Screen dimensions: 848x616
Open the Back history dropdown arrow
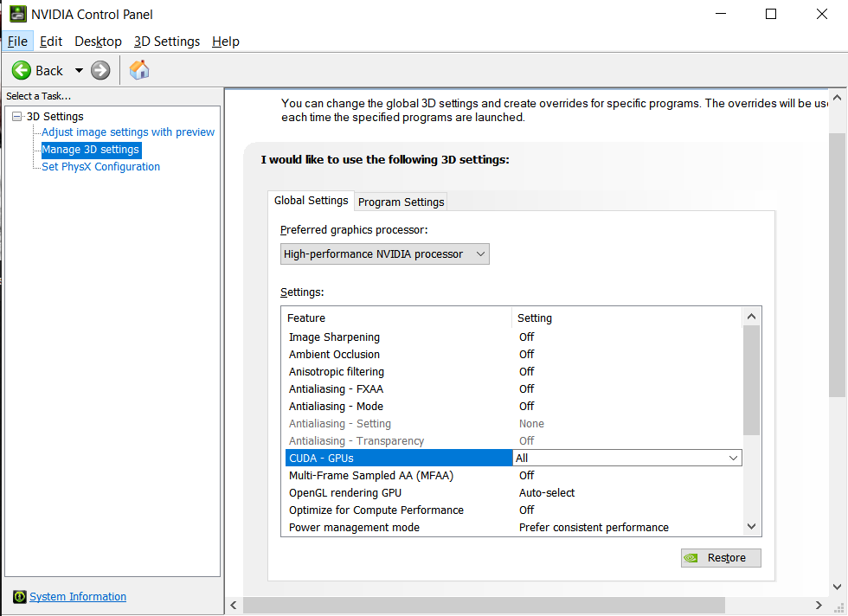[79, 70]
